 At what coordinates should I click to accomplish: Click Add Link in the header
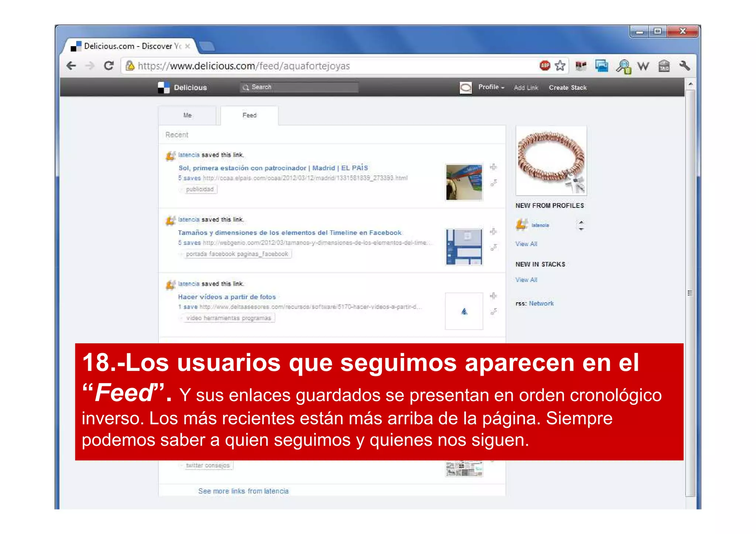[526, 87]
